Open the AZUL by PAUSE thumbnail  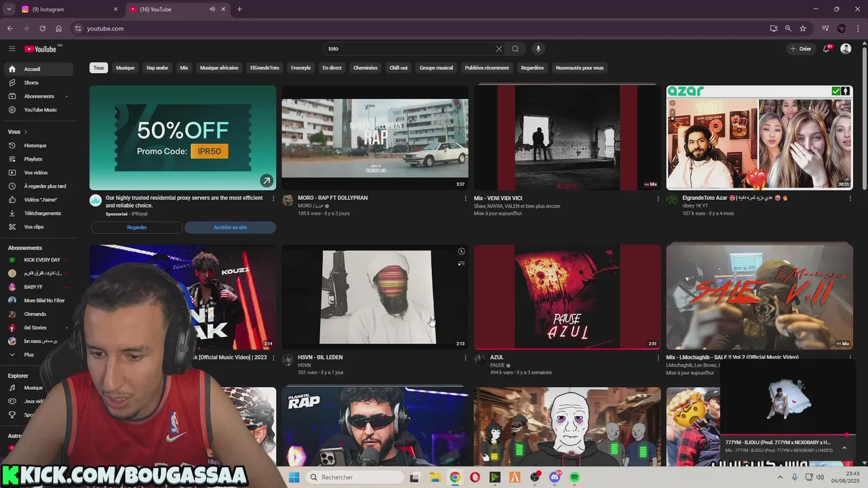click(567, 297)
